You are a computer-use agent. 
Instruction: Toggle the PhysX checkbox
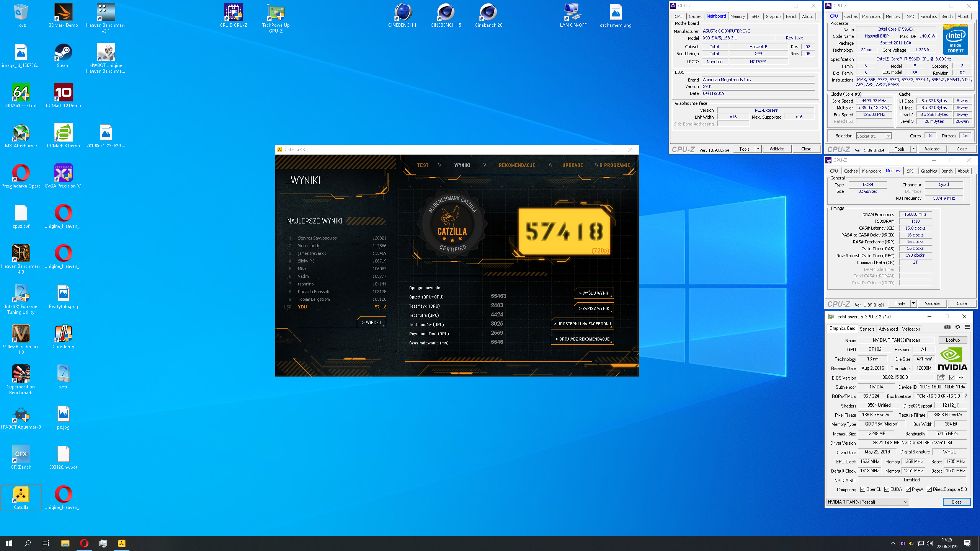pyautogui.click(x=908, y=489)
